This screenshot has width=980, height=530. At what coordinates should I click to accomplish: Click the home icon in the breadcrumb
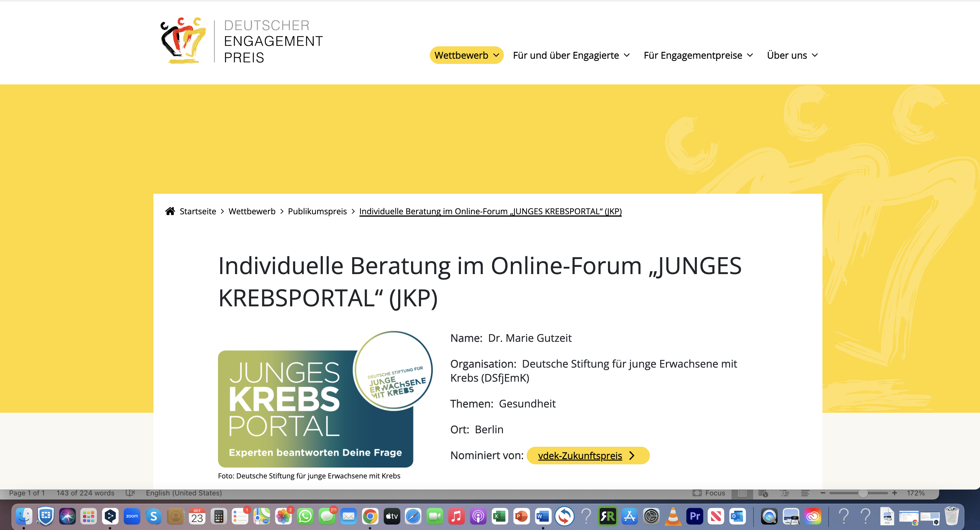pos(170,211)
